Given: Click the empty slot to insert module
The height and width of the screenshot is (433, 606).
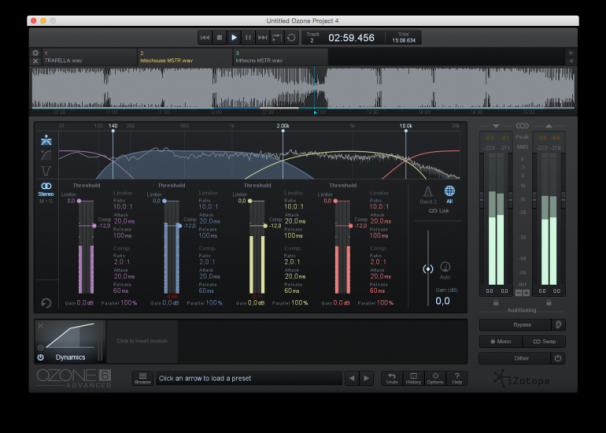Looking at the screenshot, I should (x=140, y=341).
